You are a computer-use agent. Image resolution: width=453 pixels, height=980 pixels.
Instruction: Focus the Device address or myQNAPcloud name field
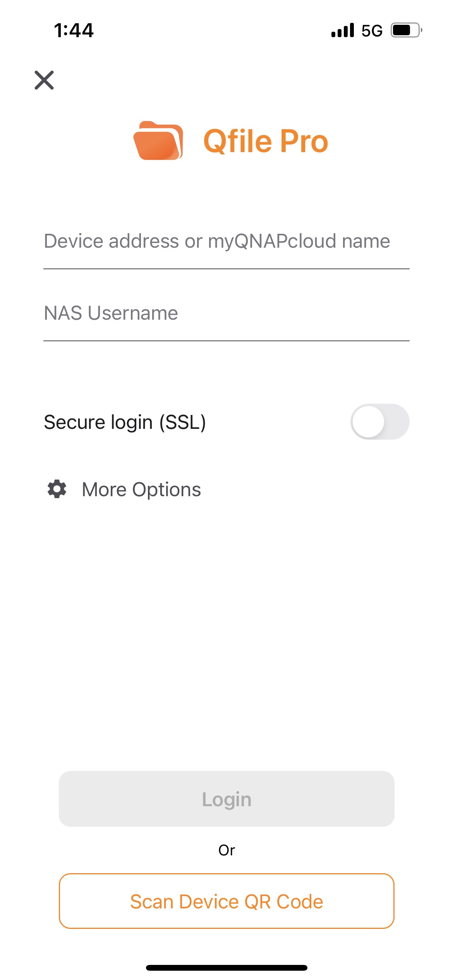pos(226,241)
